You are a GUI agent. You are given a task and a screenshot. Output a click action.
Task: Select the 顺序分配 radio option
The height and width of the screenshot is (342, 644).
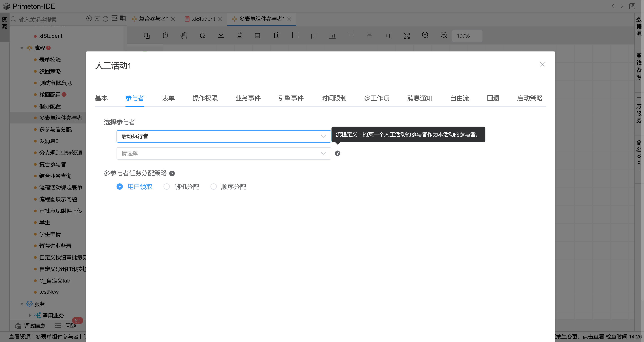pyautogui.click(x=213, y=187)
